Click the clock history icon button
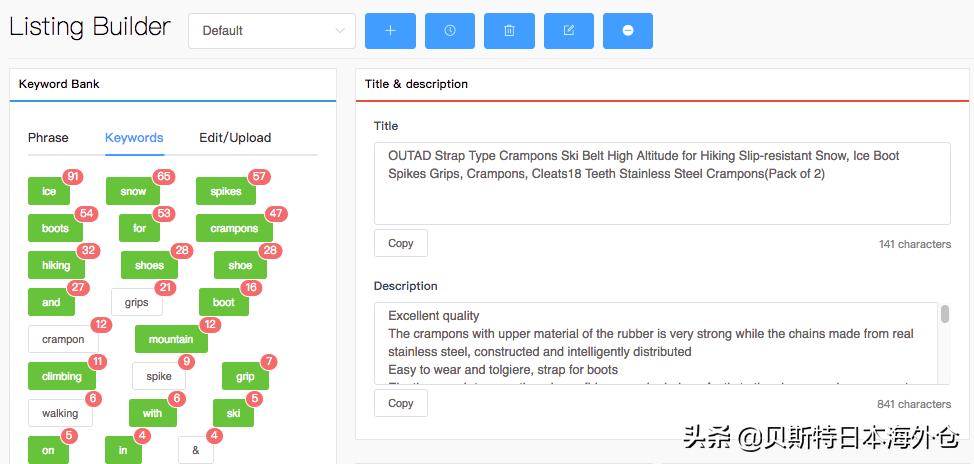This screenshot has width=974, height=464. (x=450, y=31)
